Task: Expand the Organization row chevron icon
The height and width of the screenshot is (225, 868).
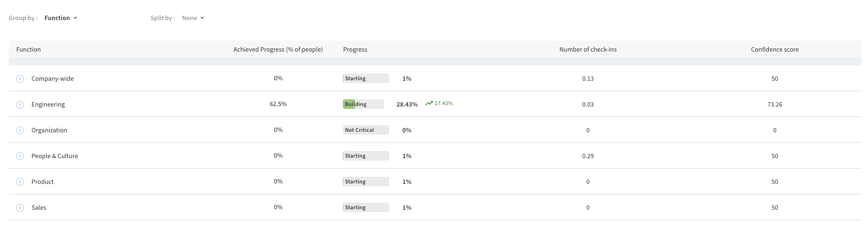Action: (x=20, y=130)
